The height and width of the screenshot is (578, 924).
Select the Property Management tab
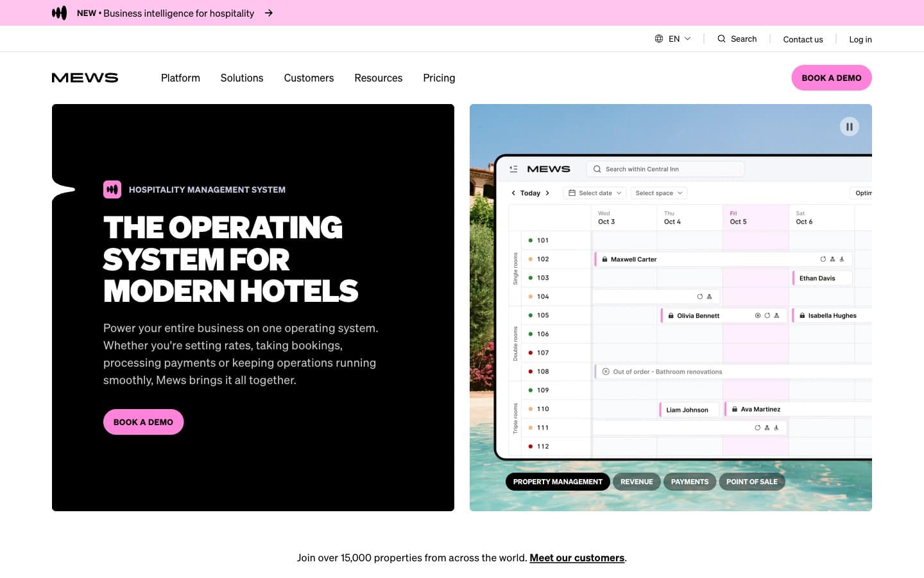pos(558,482)
